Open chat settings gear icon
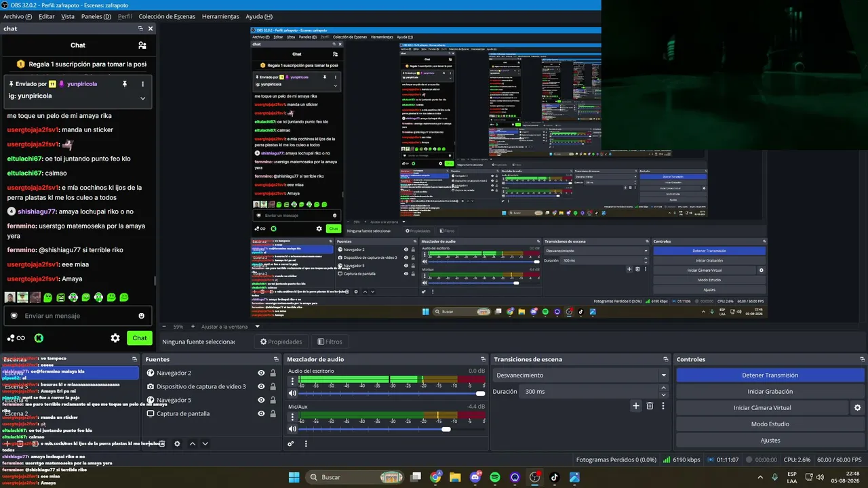868x488 pixels. tap(115, 338)
